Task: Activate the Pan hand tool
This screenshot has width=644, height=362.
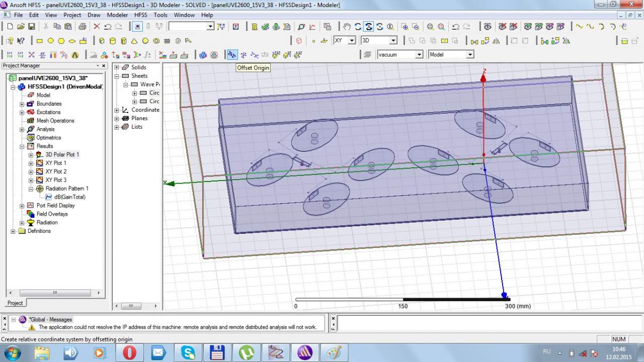Action: 347,27
